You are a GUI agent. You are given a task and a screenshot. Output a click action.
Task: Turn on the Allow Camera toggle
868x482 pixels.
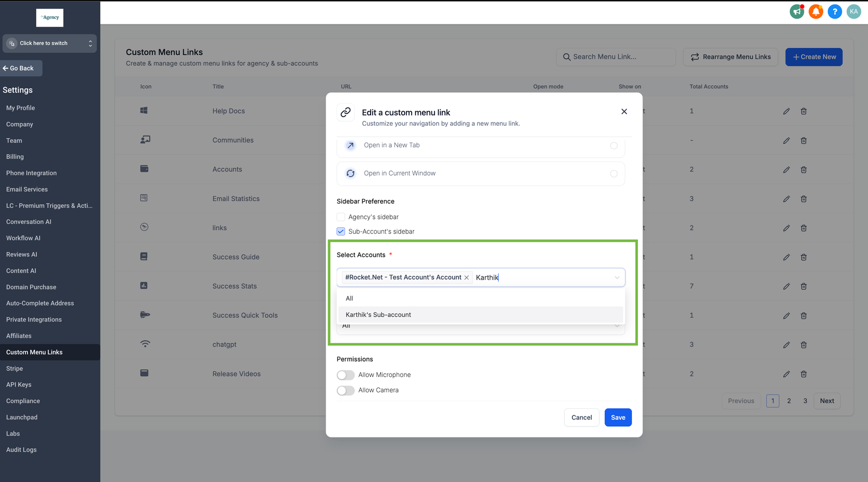click(346, 390)
